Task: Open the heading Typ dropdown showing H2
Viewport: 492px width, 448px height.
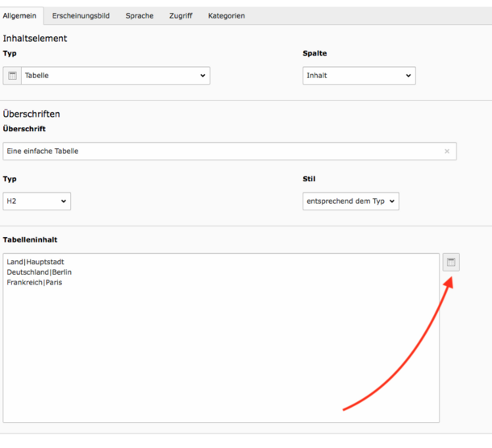Action: 37,201
